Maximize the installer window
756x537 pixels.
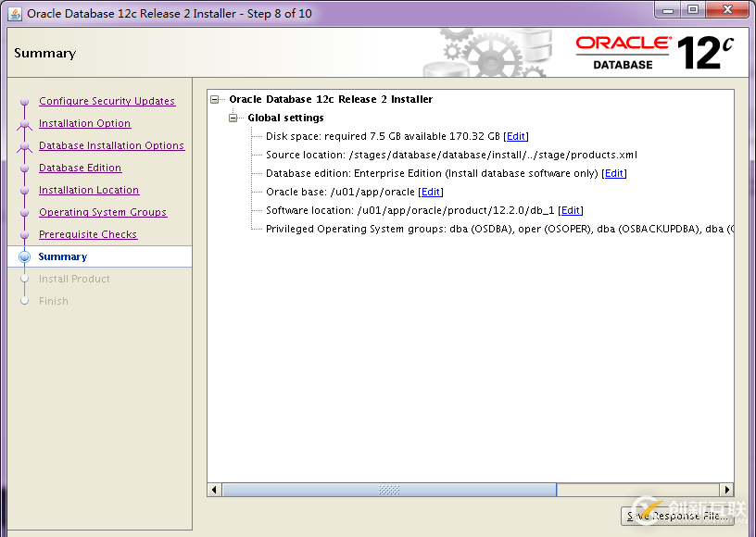coord(693,10)
